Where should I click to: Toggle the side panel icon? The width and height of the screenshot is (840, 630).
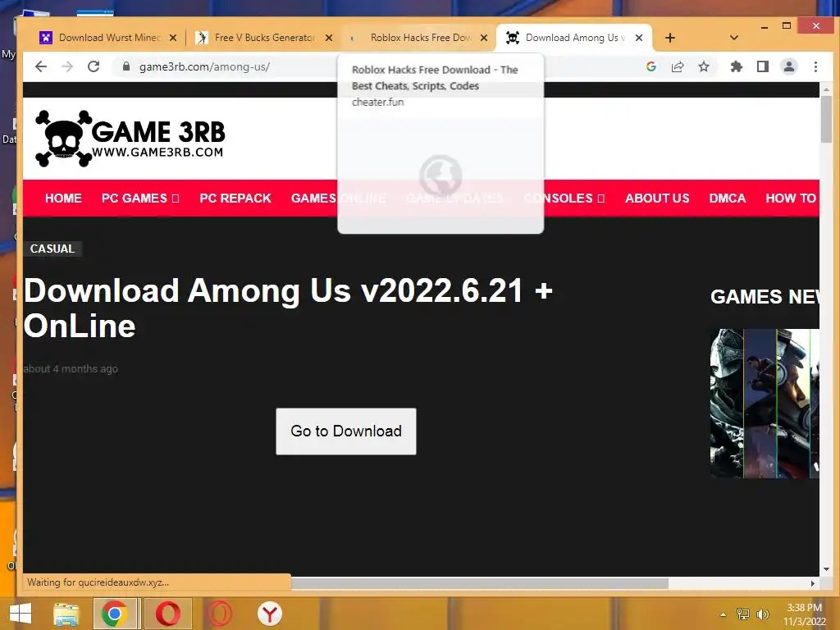click(x=763, y=66)
